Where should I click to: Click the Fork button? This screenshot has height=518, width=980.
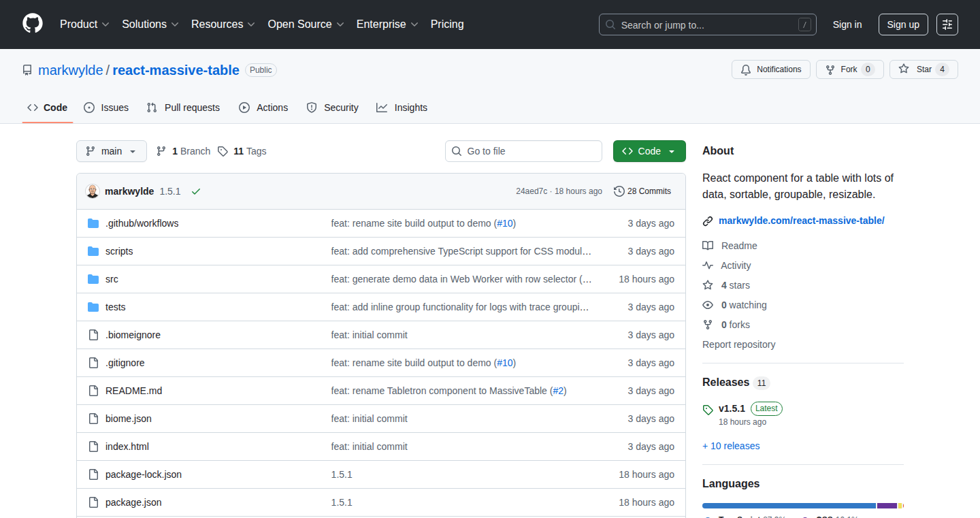tap(850, 69)
